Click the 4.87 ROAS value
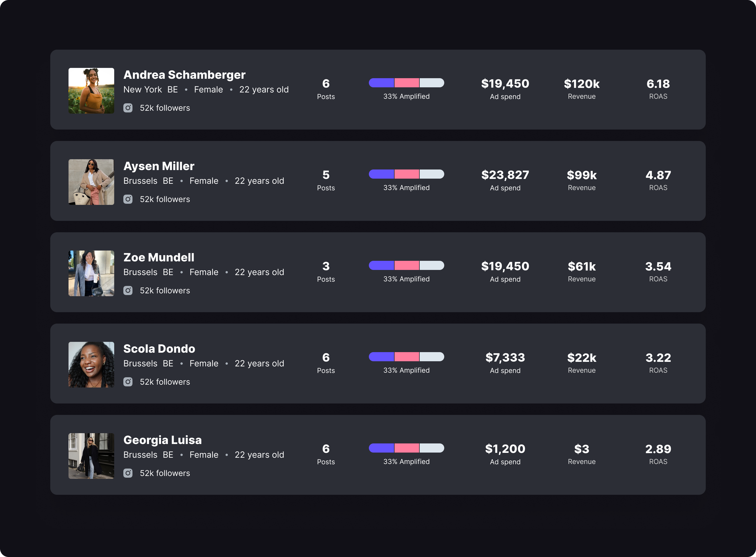Screen dimensions: 756x557 pyautogui.click(x=658, y=175)
